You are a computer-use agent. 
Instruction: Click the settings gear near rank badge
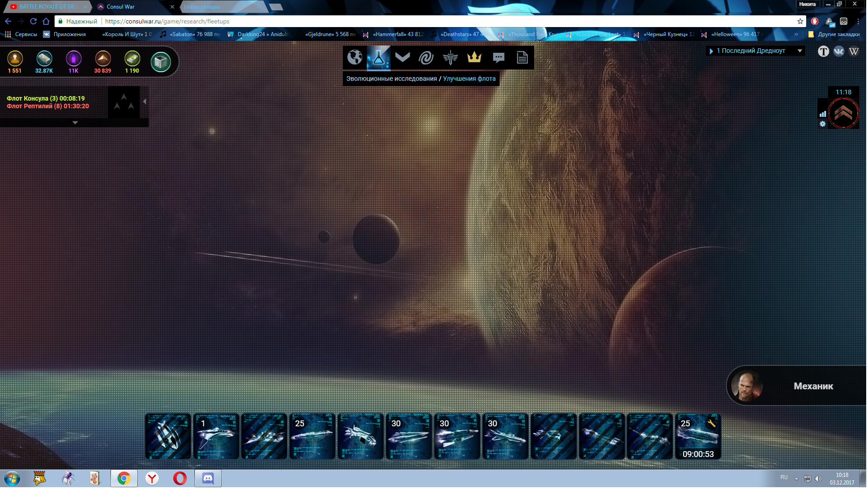823,124
